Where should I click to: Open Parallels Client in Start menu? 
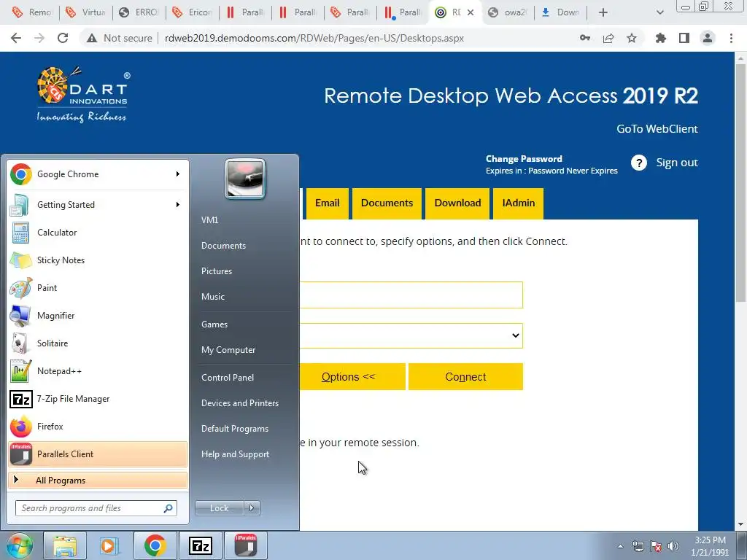pos(98,454)
